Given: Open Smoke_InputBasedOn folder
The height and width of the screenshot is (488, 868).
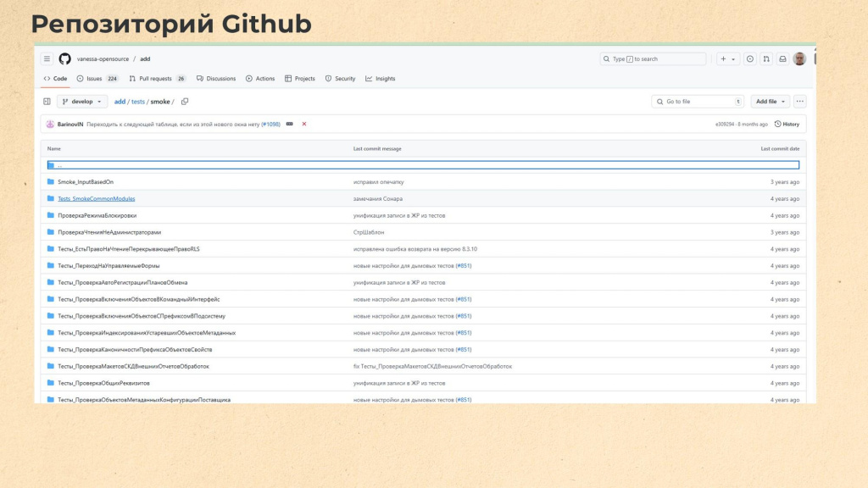Looking at the screenshot, I should 86,182.
